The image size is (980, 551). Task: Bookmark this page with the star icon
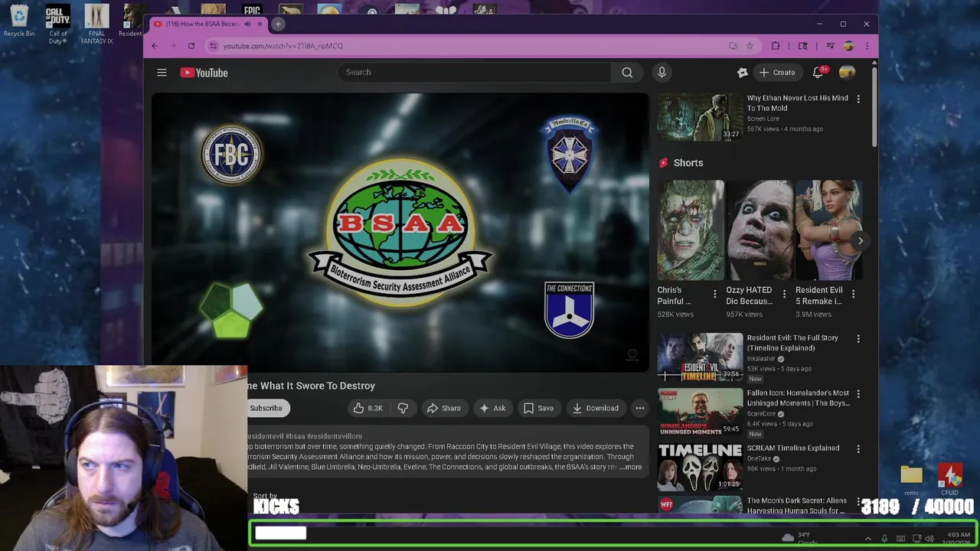tap(750, 46)
